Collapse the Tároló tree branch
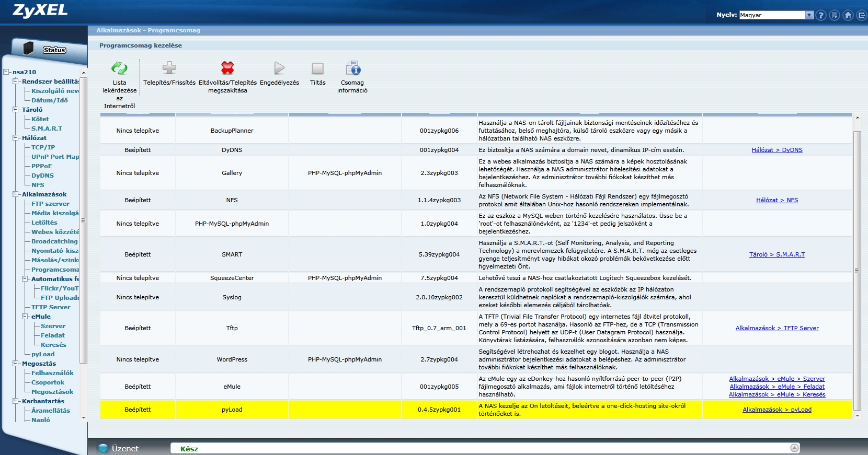This screenshot has width=868, height=455. pyautogui.click(x=15, y=110)
